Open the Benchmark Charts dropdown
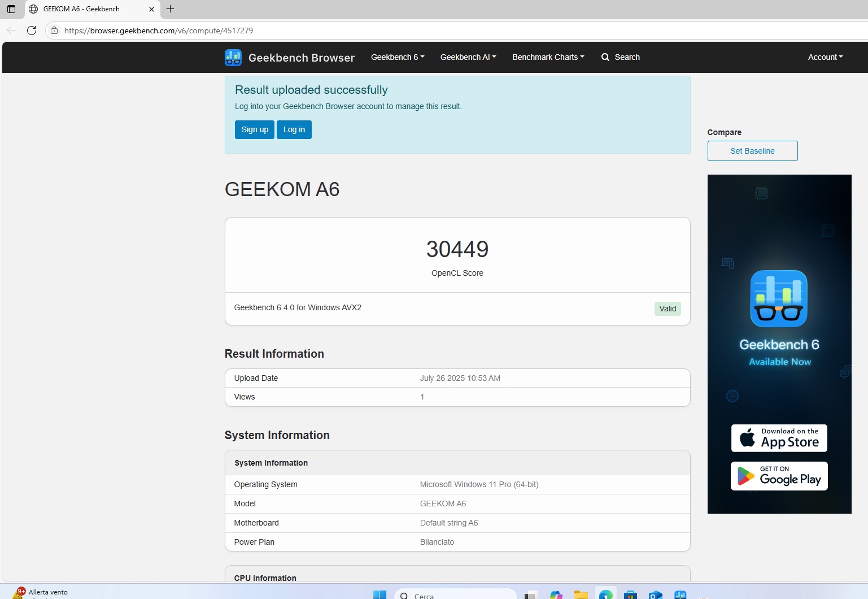Viewport: 868px width, 599px height. pos(548,57)
